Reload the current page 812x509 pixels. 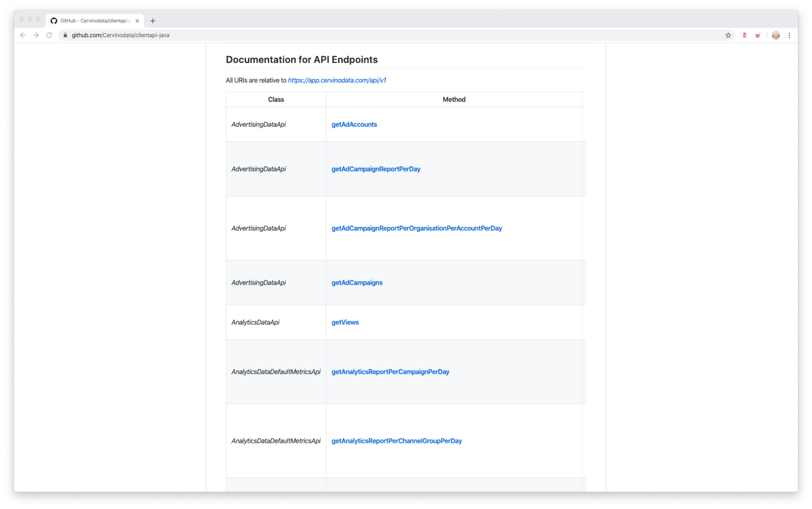pyautogui.click(x=49, y=35)
